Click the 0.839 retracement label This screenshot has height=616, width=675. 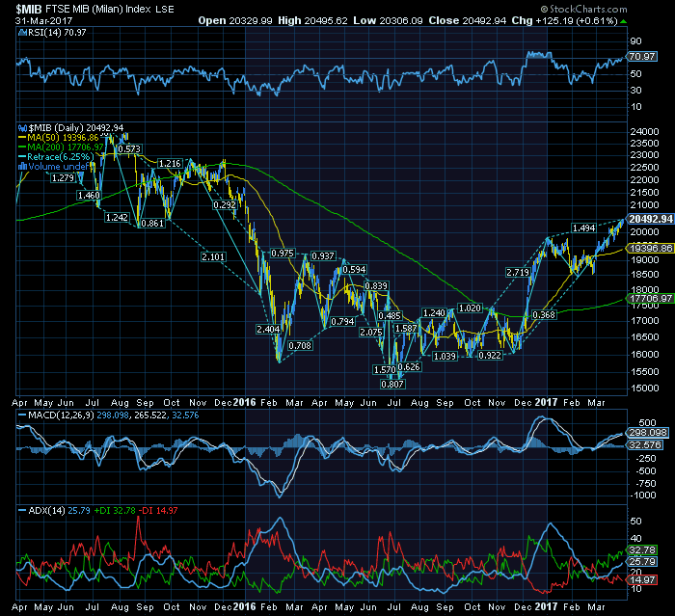click(376, 286)
